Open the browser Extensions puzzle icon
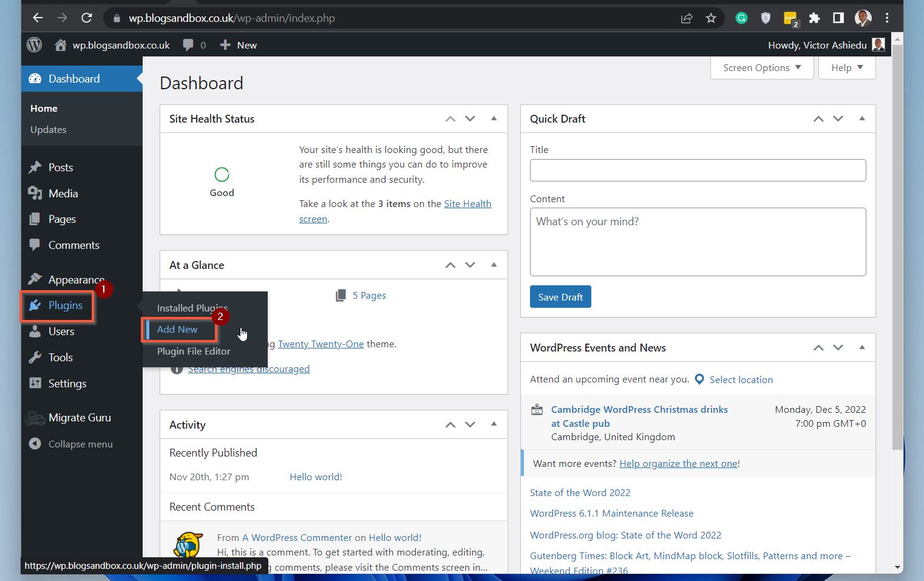 pyautogui.click(x=814, y=18)
